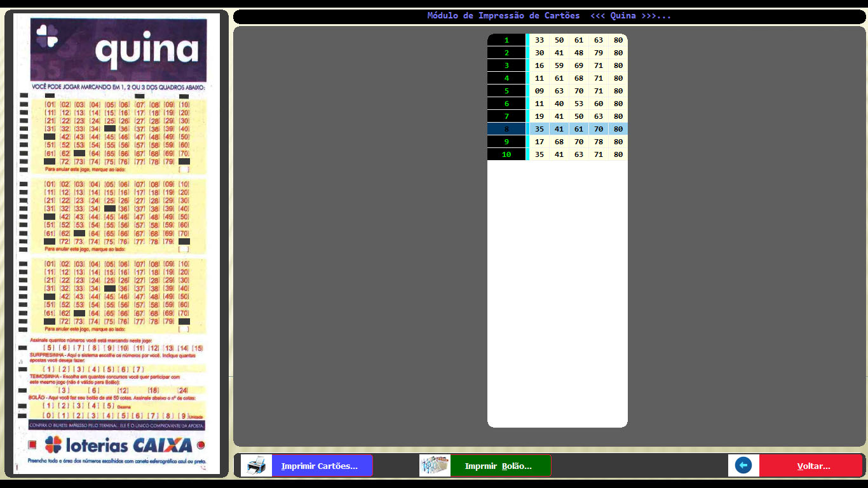Click the row index 5 cell
Image resolution: width=868 pixels, height=488 pixels.
(506, 91)
